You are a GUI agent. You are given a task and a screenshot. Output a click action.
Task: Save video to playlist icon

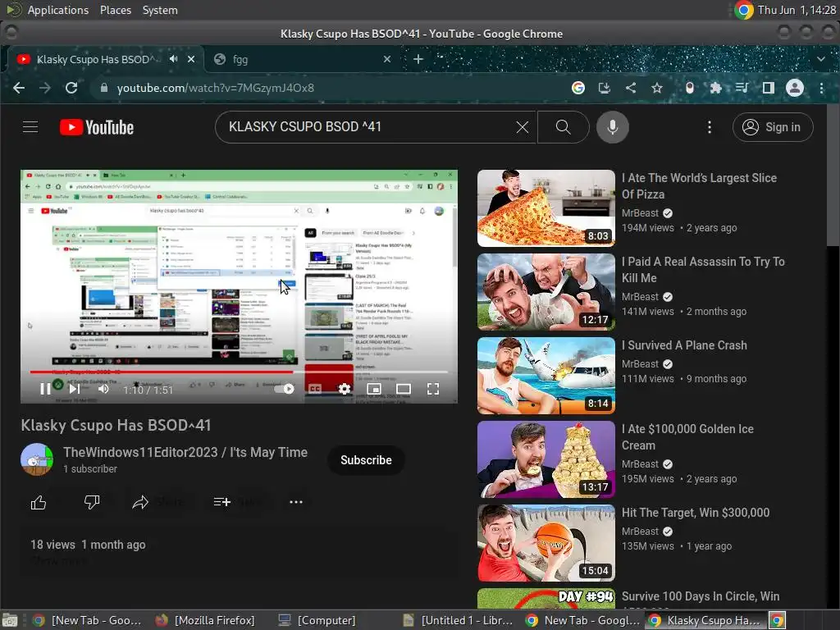pos(221,503)
